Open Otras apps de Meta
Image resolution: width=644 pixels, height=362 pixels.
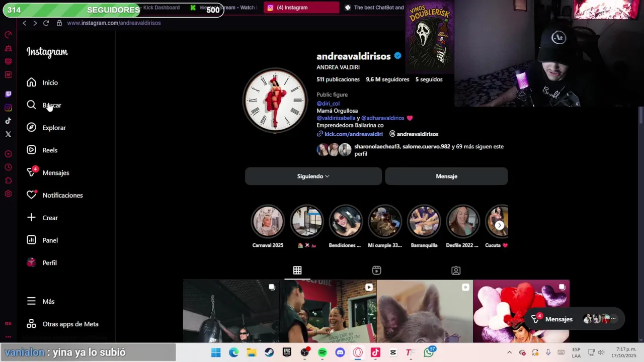tap(63, 324)
